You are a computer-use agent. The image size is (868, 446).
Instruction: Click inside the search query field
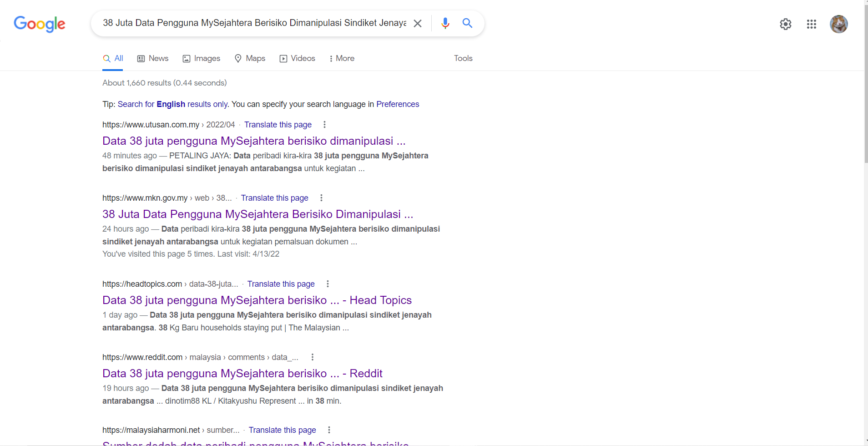(254, 23)
